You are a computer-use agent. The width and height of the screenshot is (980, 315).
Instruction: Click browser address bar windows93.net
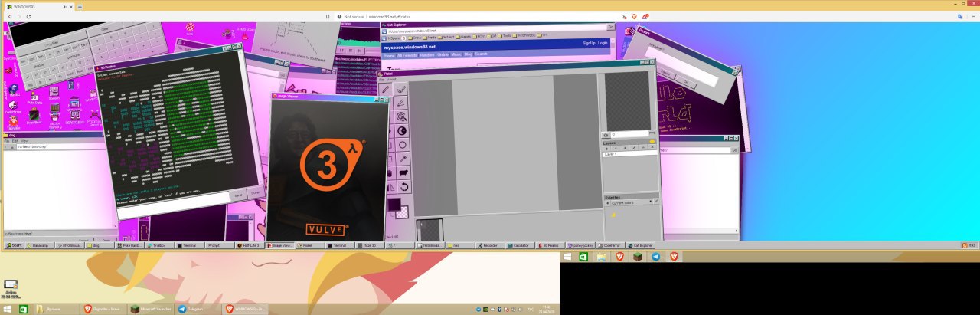[390, 16]
